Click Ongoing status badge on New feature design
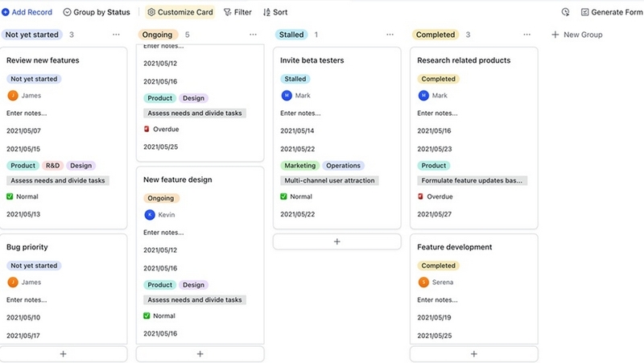The width and height of the screenshot is (644, 363). pos(160,198)
